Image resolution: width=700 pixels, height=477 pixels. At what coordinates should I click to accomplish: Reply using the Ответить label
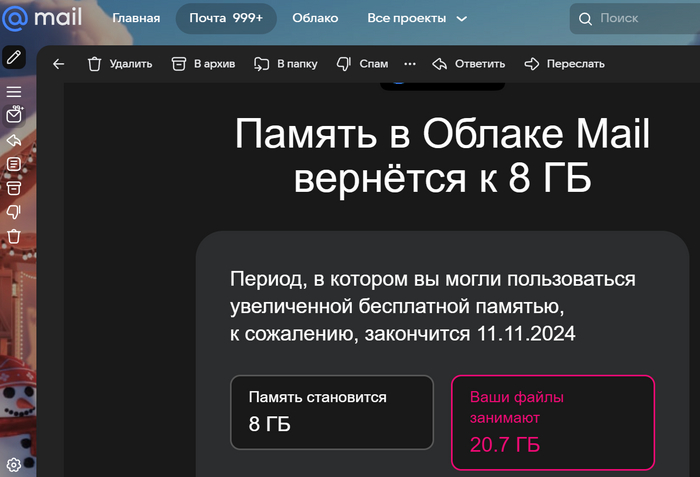pos(480,64)
